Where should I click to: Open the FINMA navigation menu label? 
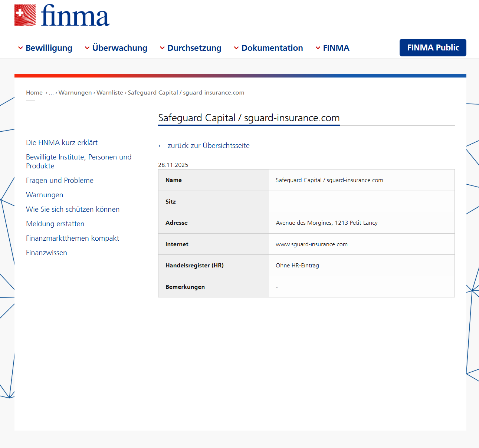point(336,48)
